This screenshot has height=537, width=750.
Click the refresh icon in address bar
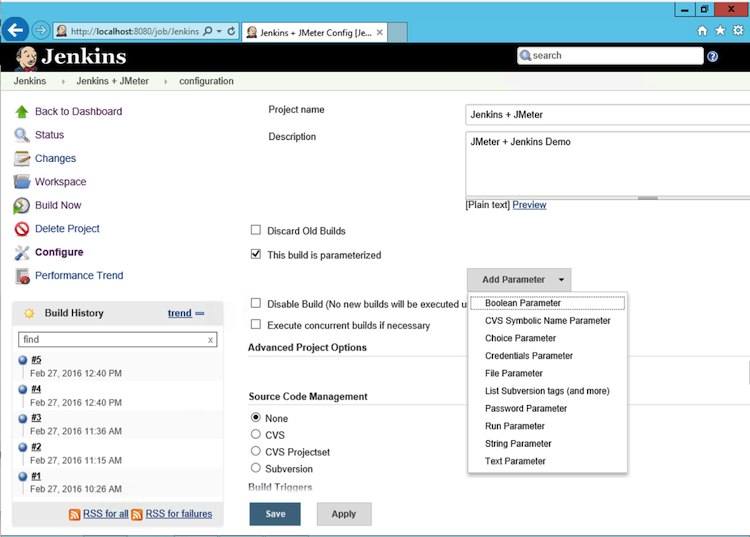pos(231,31)
